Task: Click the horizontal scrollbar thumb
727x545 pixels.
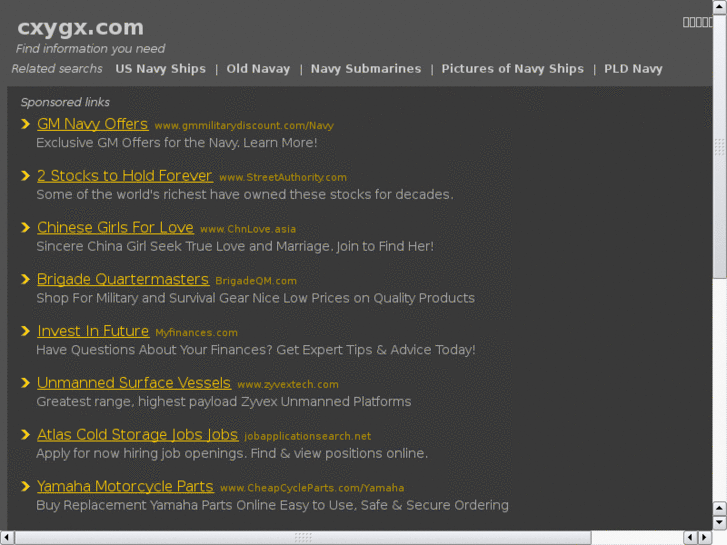Action: click(x=303, y=538)
